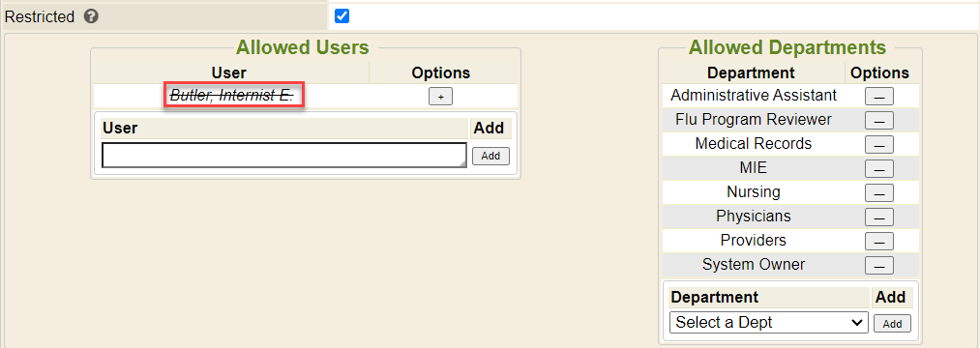Remove Physicians department with minus button
This screenshot has height=348, width=980.
click(878, 217)
